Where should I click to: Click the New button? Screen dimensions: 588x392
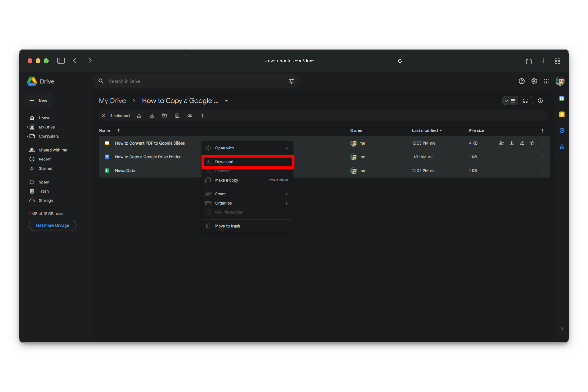pos(39,101)
